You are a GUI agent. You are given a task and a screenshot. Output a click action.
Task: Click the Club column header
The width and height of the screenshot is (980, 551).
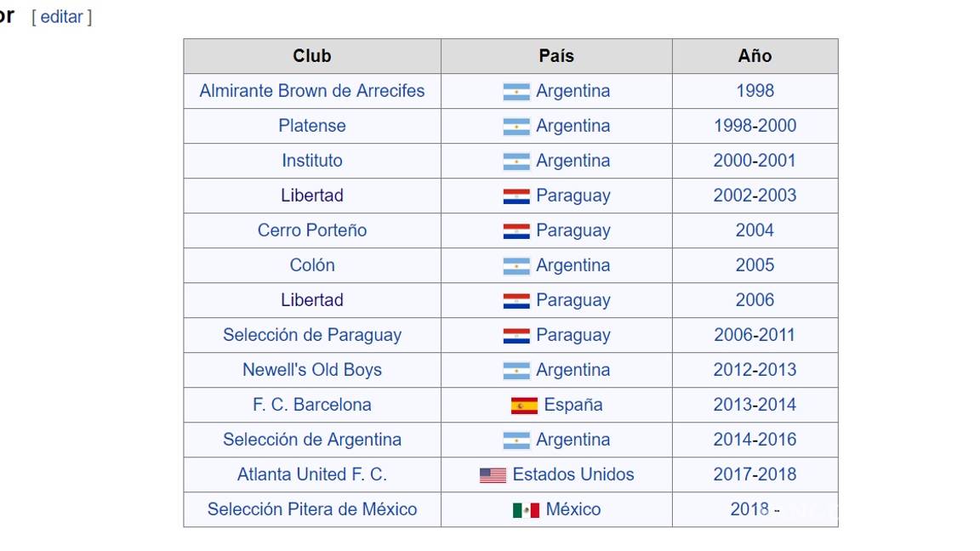(311, 55)
